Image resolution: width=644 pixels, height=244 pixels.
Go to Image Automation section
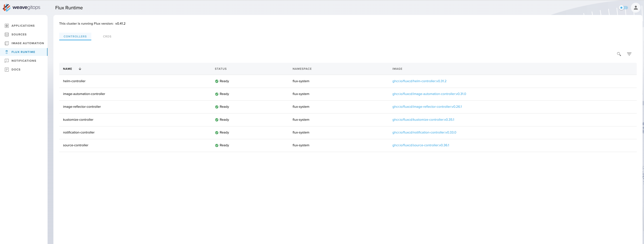point(28,43)
